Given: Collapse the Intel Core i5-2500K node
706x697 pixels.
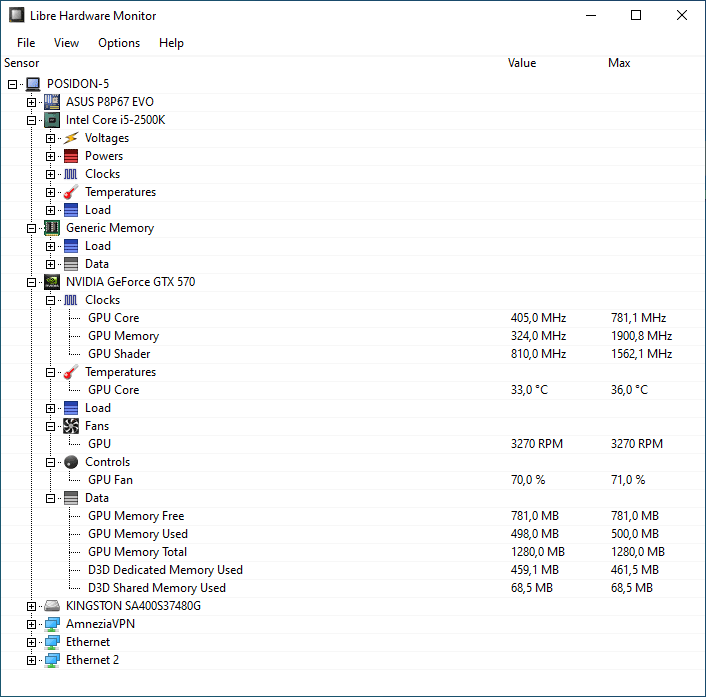Looking at the screenshot, I should (32, 120).
